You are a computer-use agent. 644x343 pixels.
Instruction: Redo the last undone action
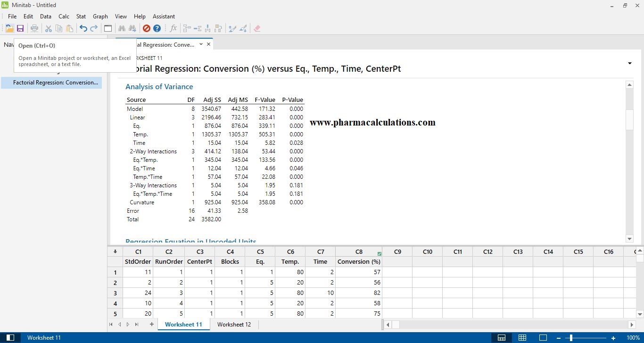(94, 28)
